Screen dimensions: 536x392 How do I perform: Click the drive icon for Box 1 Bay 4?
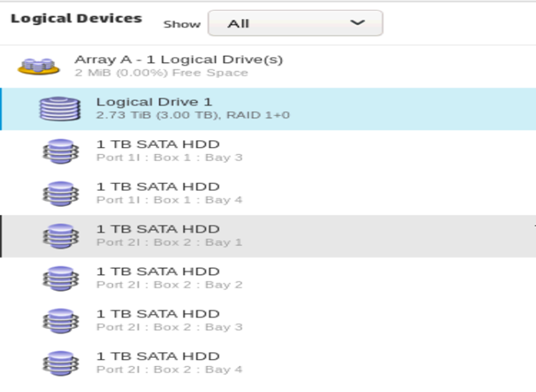(61, 193)
